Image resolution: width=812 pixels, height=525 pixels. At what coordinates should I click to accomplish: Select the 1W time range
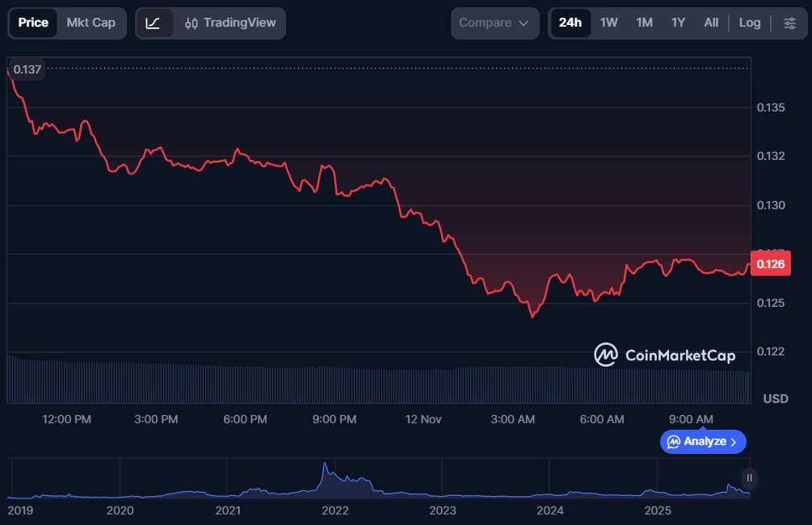[x=608, y=23]
